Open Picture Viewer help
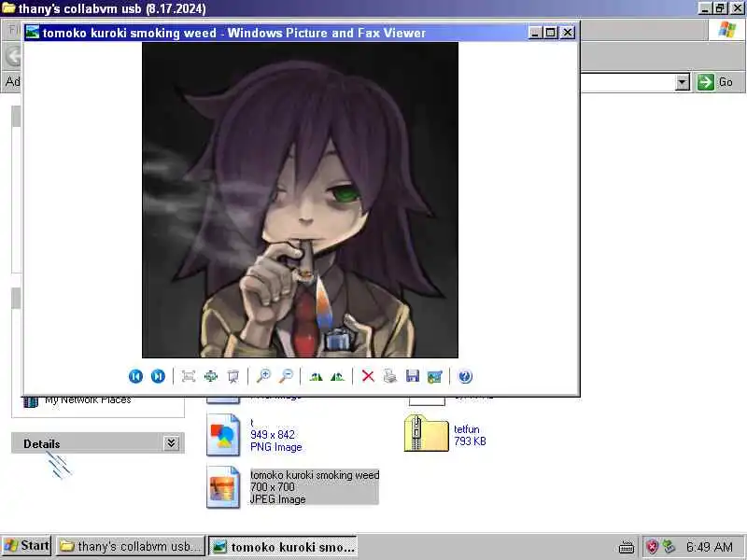Image resolution: width=747 pixels, height=560 pixels. pos(465,376)
